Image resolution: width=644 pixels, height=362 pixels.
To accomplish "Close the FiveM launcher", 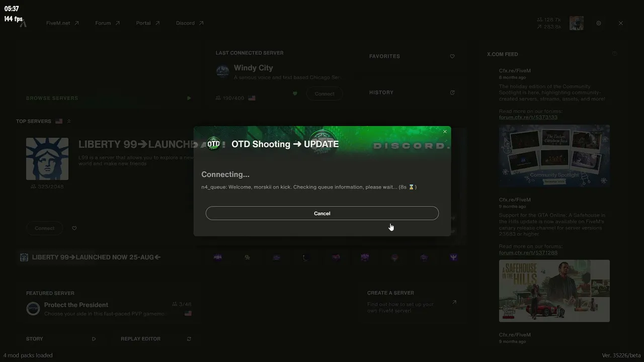I will [621, 23].
